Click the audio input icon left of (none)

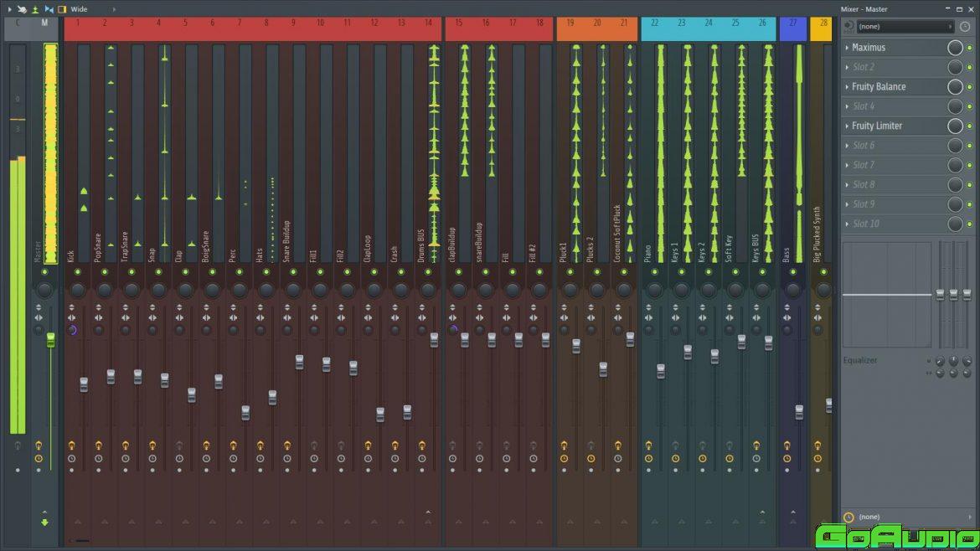[x=848, y=27]
